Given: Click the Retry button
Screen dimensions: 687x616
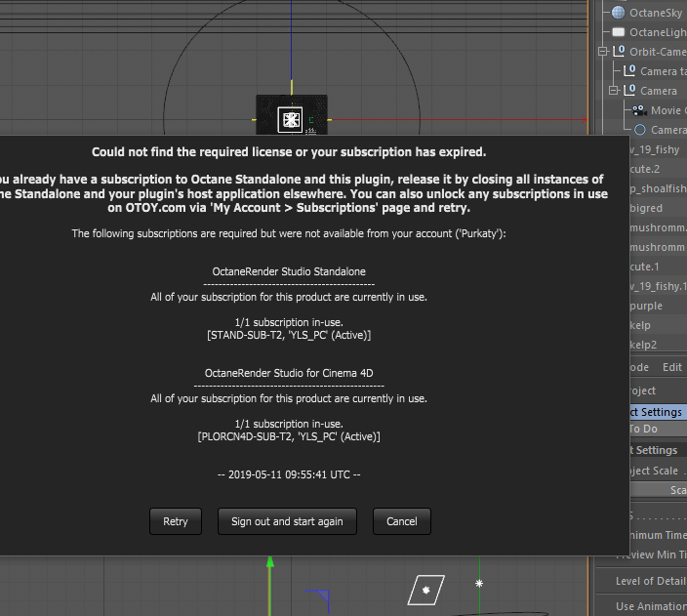Looking at the screenshot, I should pos(176,521).
